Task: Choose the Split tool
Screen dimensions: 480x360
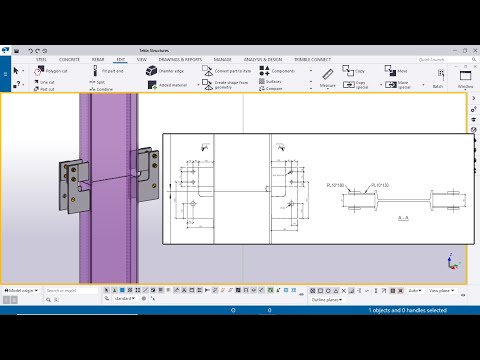Action: click(x=97, y=82)
